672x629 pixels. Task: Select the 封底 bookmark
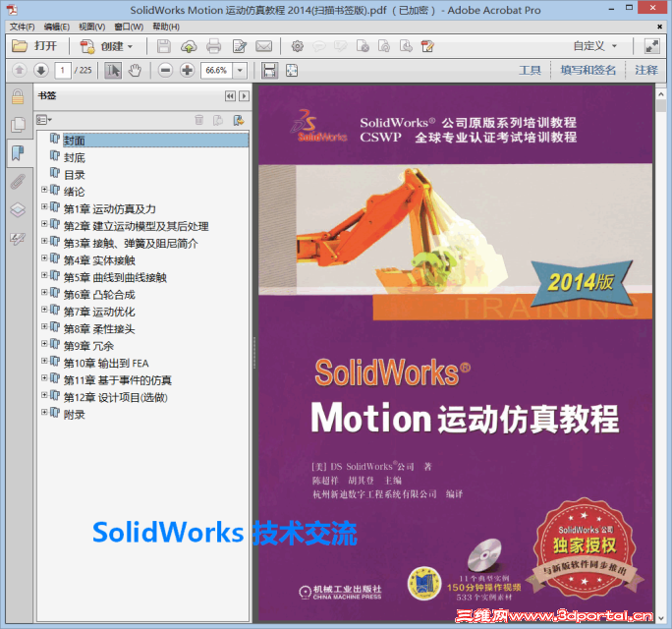click(x=74, y=158)
